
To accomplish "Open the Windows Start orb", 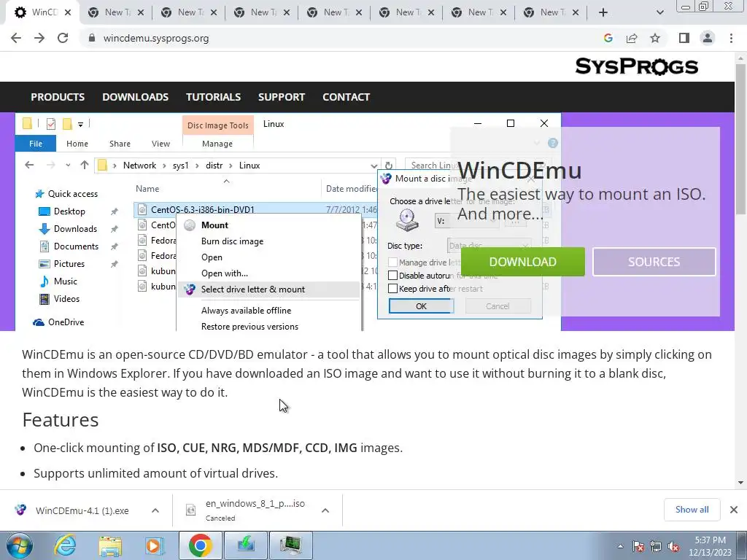I will (x=20, y=545).
